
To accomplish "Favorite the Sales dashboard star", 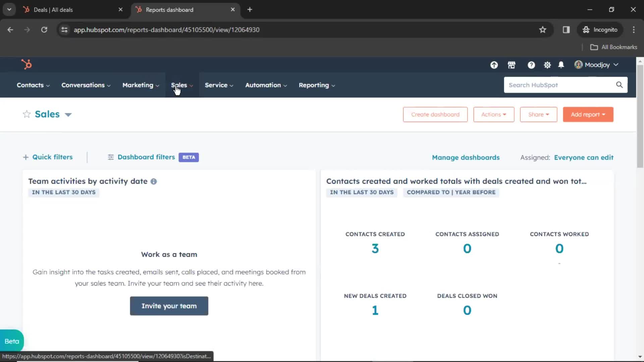I will point(27,114).
